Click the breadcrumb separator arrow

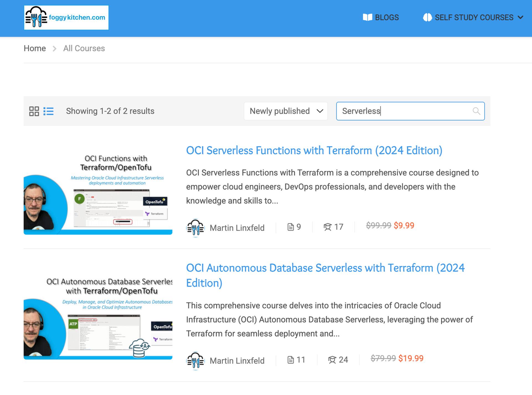(55, 49)
